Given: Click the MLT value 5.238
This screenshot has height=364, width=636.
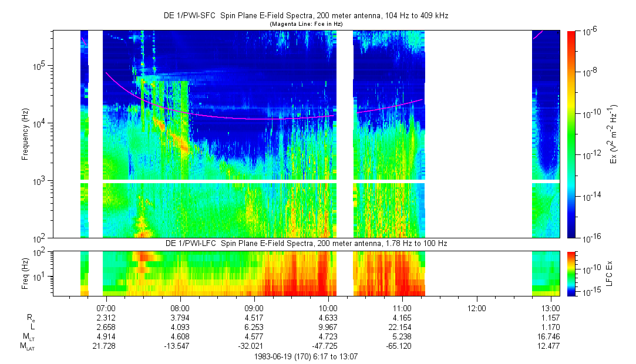Looking at the screenshot, I should pos(402,336).
